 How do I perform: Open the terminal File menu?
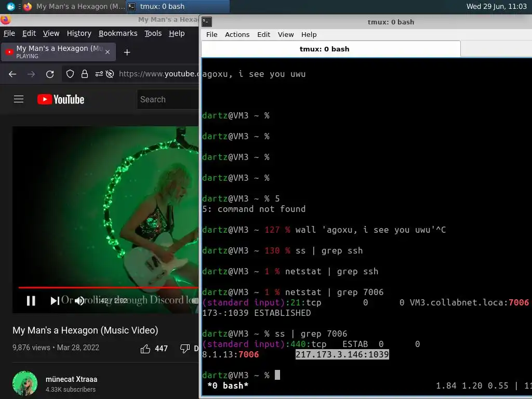(212, 35)
